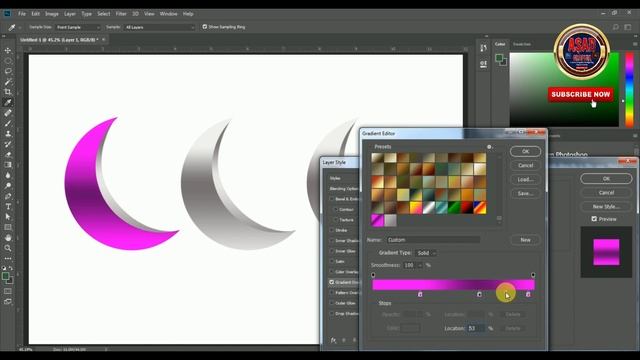Enable the Outer Glow effect checkbox

click(x=331, y=303)
